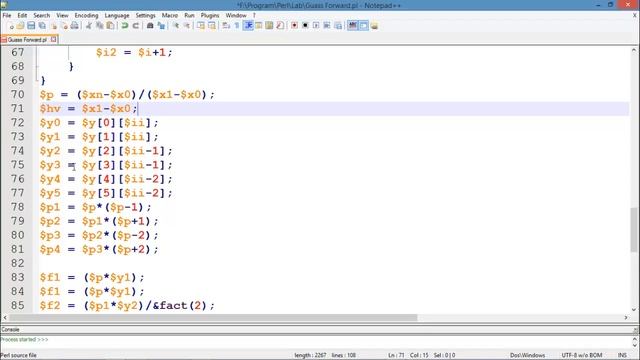Start recording macro with red dot
The width and height of the screenshot is (640, 360).
click(x=294, y=26)
